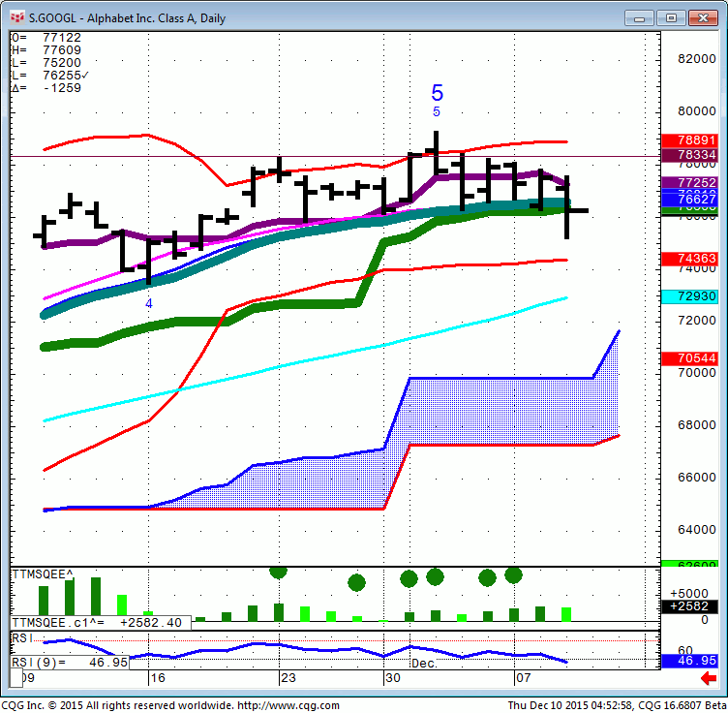This screenshot has width=728, height=713.
Task: Click the CQG chart icon in title bar
Action: pyautogui.click(x=16, y=17)
